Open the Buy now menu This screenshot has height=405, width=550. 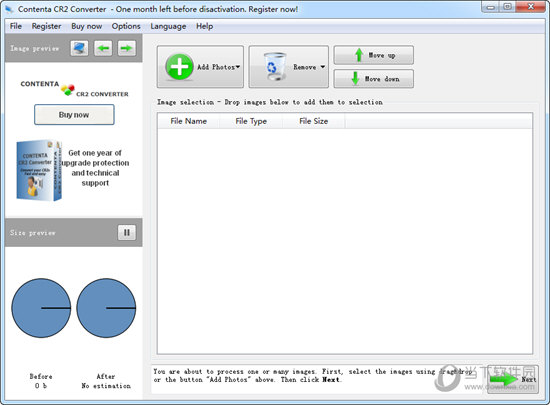[87, 26]
